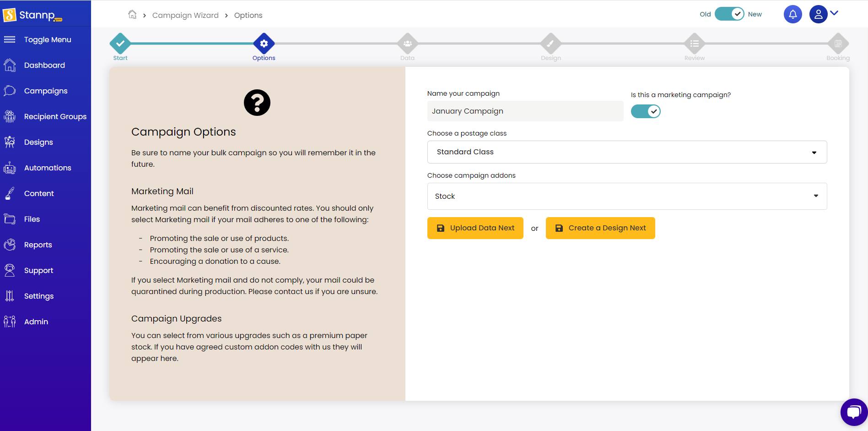Image resolution: width=868 pixels, height=431 pixels.
Task: Click the 'New' interface label
Action: coord(755,14)
